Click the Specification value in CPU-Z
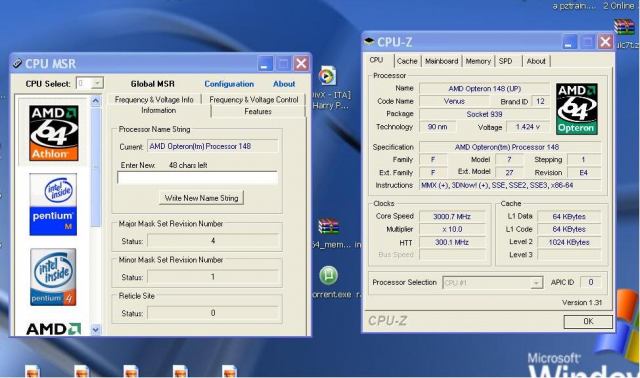The height and width of the screenshot is (378, 640). (x=510, y=147)
